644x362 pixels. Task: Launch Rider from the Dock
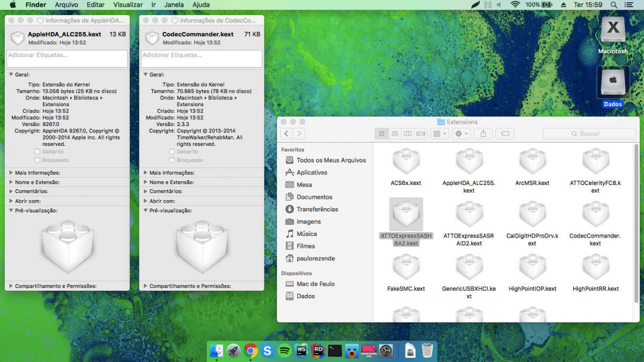pos(318,351)
